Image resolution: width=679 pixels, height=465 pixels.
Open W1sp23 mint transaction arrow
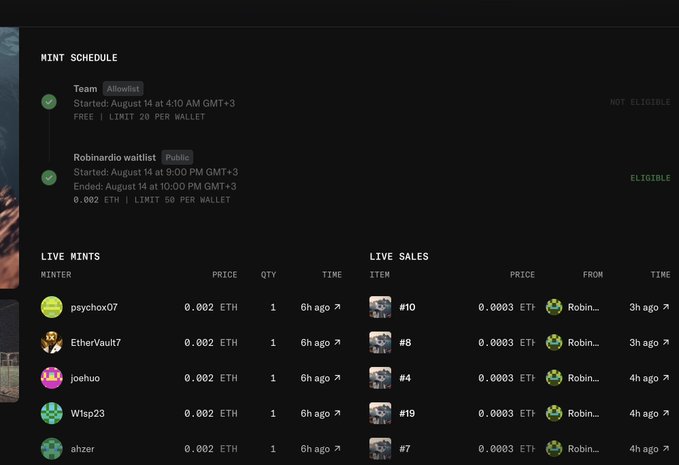pos(337,413)
